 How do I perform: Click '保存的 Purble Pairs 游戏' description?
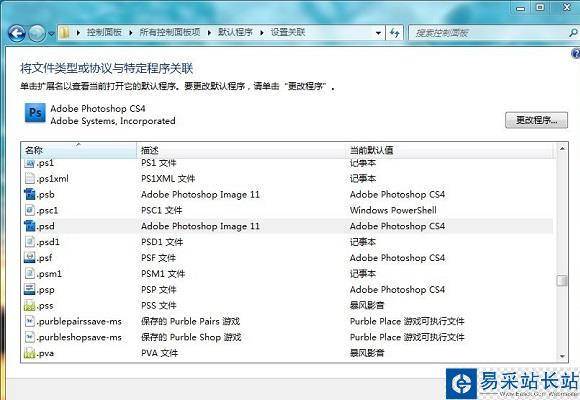[190, 322]
